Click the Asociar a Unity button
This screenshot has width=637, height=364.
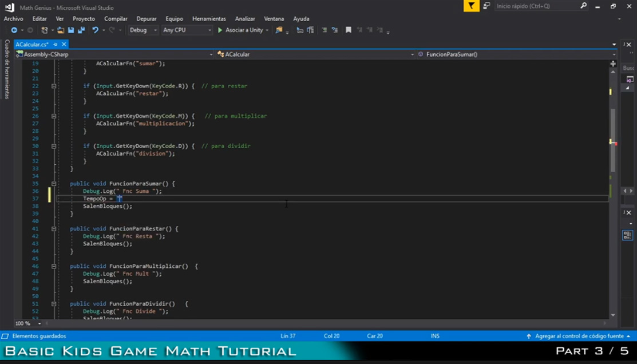coord(240,30)
